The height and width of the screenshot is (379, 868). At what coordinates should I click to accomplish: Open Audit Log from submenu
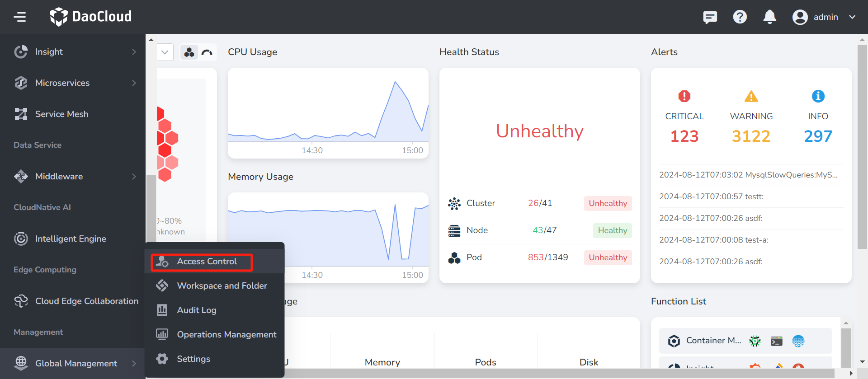click(197, 310)
